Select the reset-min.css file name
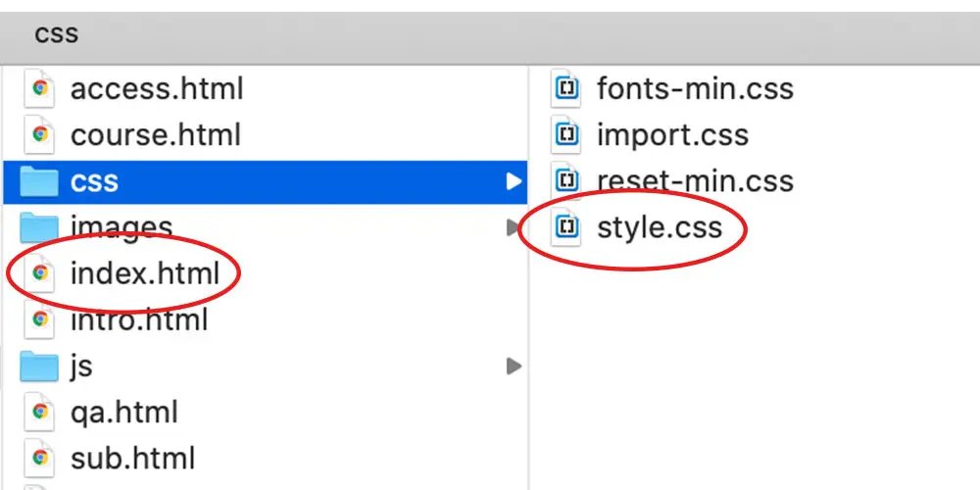This screenshot has width=980, height=490. coord(695,181)
